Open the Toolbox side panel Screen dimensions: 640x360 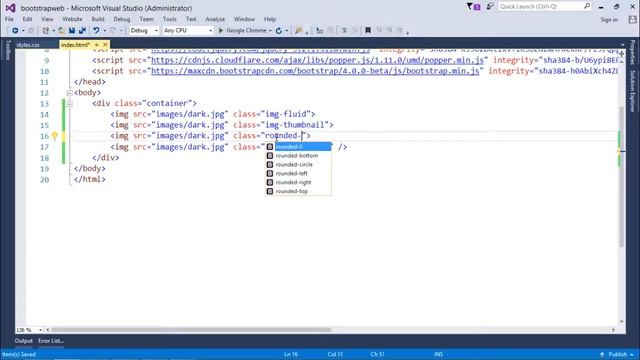7,51
